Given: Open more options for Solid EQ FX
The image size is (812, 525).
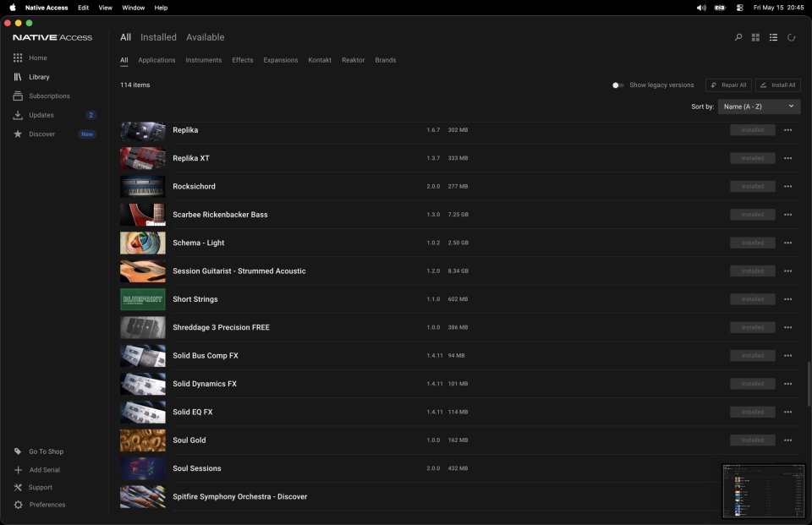Looking at the screenshot, I should pyautogui.click(x=787, y=412).
